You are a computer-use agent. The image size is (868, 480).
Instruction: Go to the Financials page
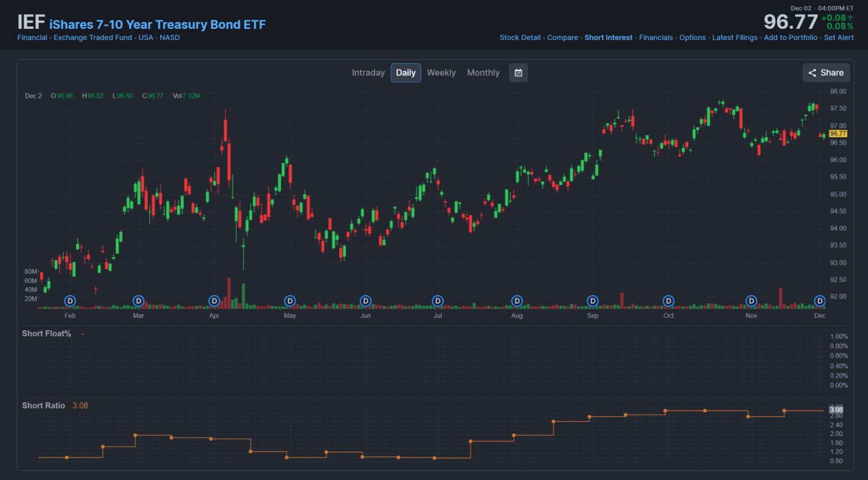[656, 38]
